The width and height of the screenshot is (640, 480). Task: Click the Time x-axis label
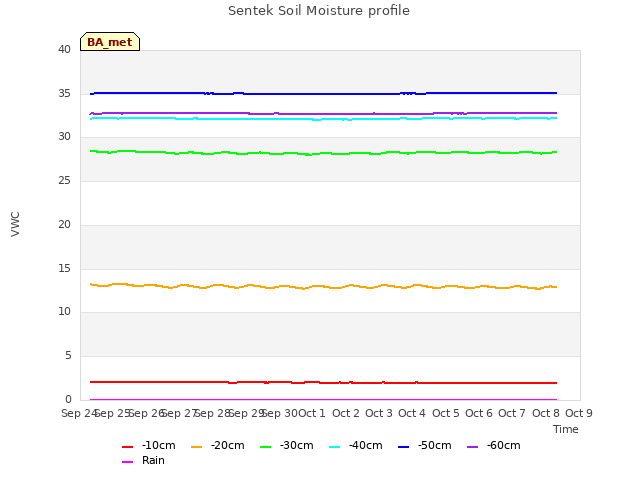coord(565,429)
